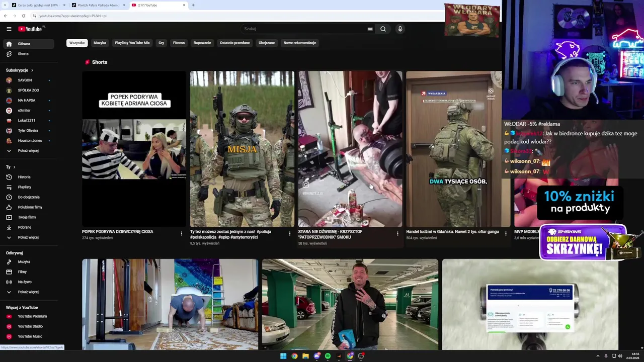Select the Rapowanie filter chip
This screenshot has height=362, width=644.
coord(202,43)
